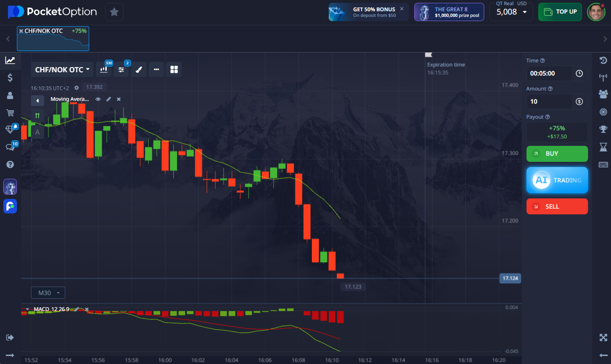Viewport: 611px width, 364px height.
Task: Open the signals antenna icon
Action: 603,77
